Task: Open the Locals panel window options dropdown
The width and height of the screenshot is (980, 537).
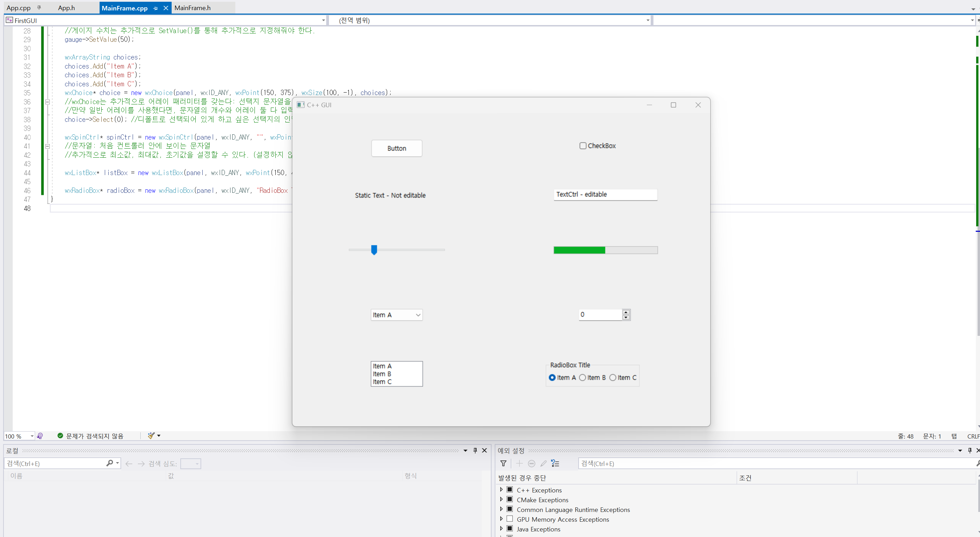Action: pyautogui.click(x=465, y=451)
